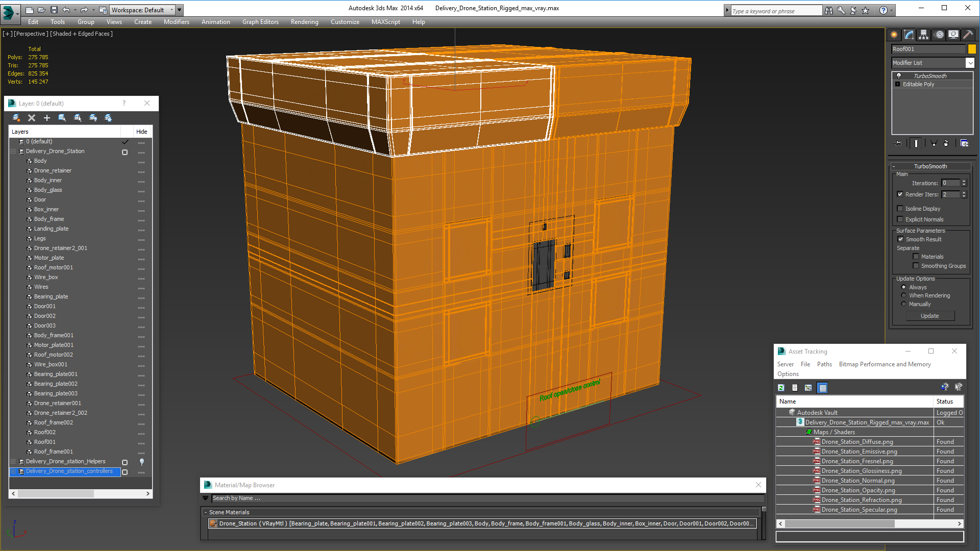Click the Search by Name field
Screen dimensions: 980x551
pyautogui.click(x=485, y=498)
